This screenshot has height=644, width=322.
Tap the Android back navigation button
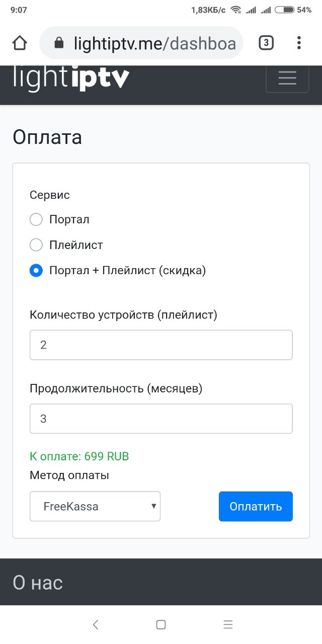[x=96, y=624]
